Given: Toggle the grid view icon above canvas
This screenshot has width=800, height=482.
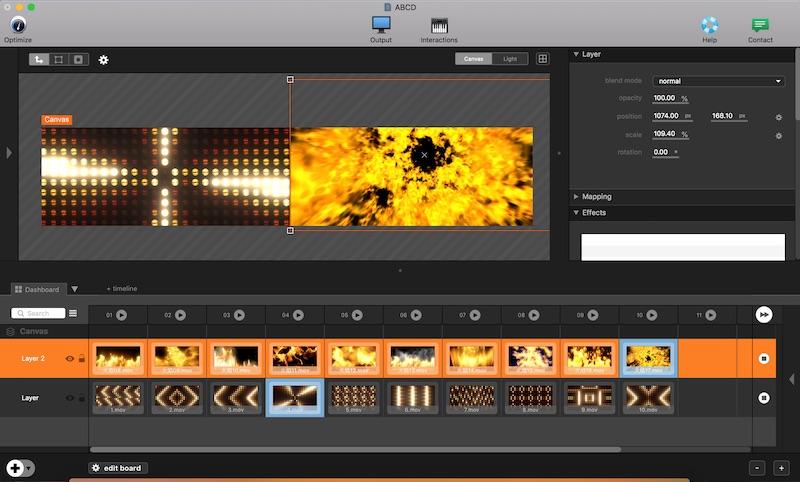Looking at the screenshot, I should pos(542,59).
